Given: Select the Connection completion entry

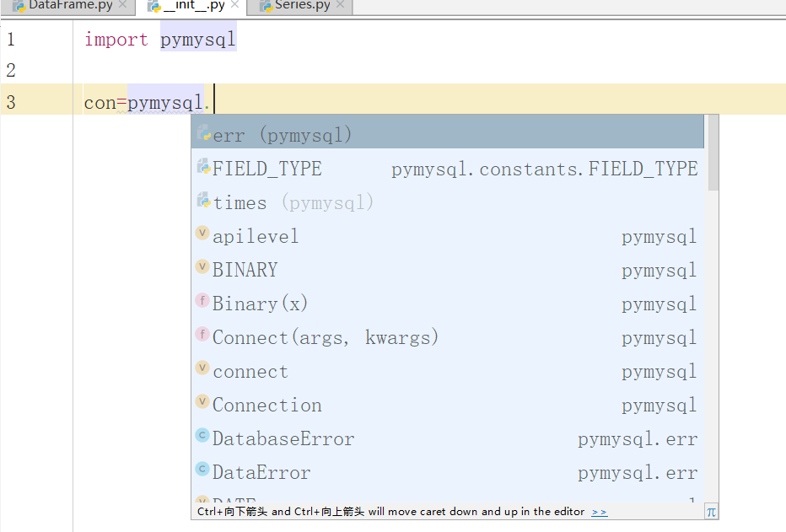Looking at the screenshot, I should (x=266, y=404).
